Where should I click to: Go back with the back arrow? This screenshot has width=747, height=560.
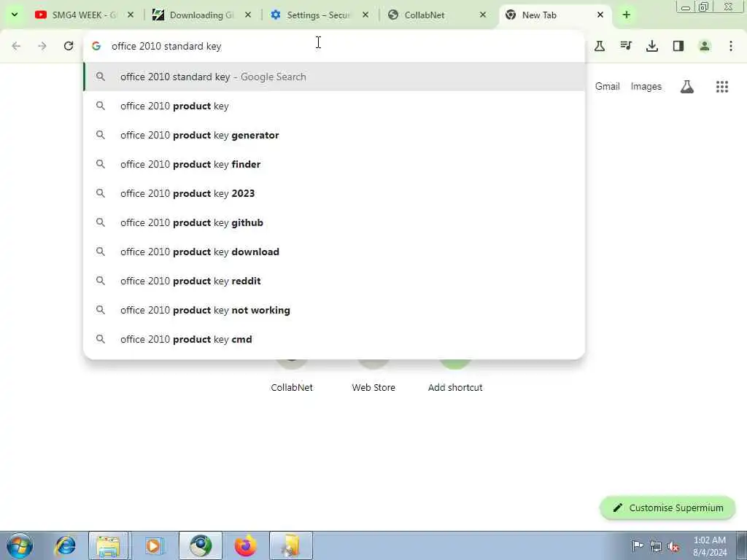16,46
